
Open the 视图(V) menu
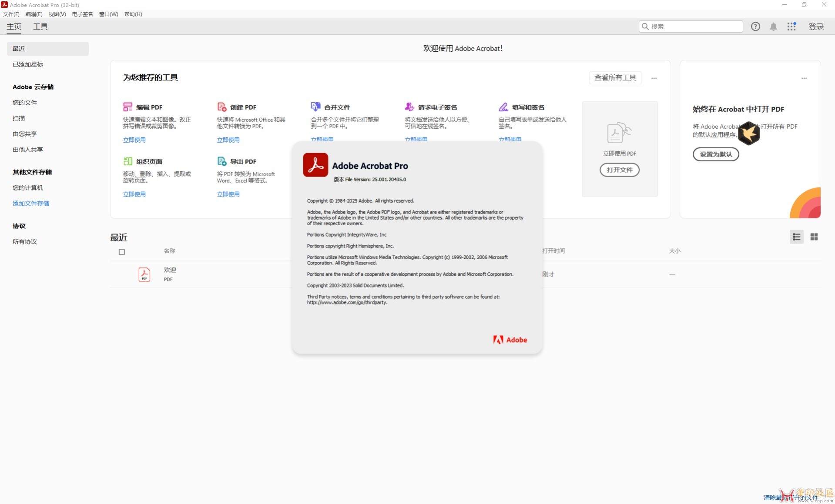tap(57, 14)
